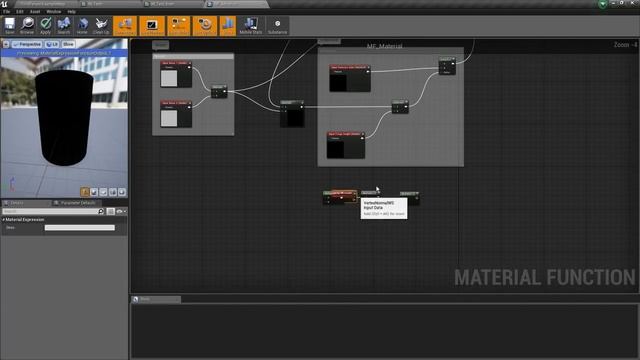Click the MF_Material comment box title

pos(384,46)
